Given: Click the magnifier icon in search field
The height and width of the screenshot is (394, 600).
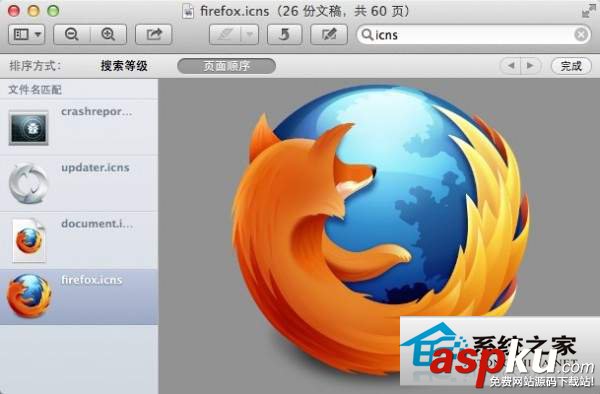Looking at the screenshot, I should coord(367,35).
